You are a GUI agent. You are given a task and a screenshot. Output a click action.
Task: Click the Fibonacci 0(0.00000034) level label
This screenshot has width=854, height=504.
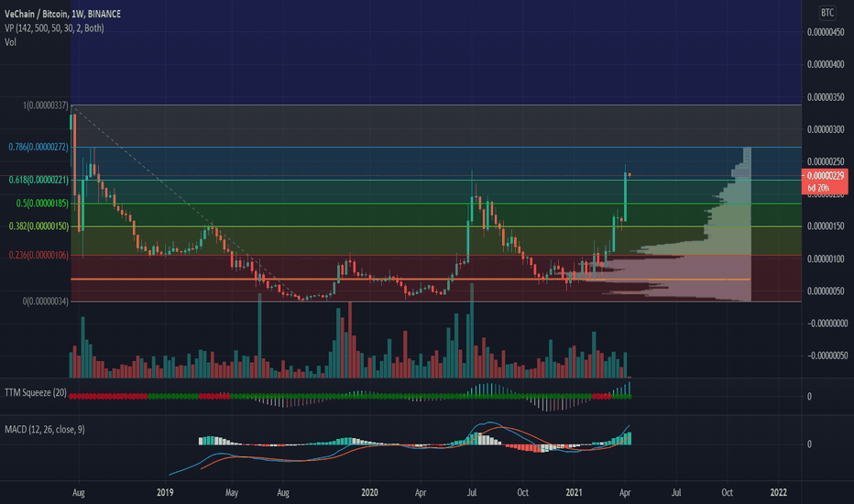coord(46,301)
